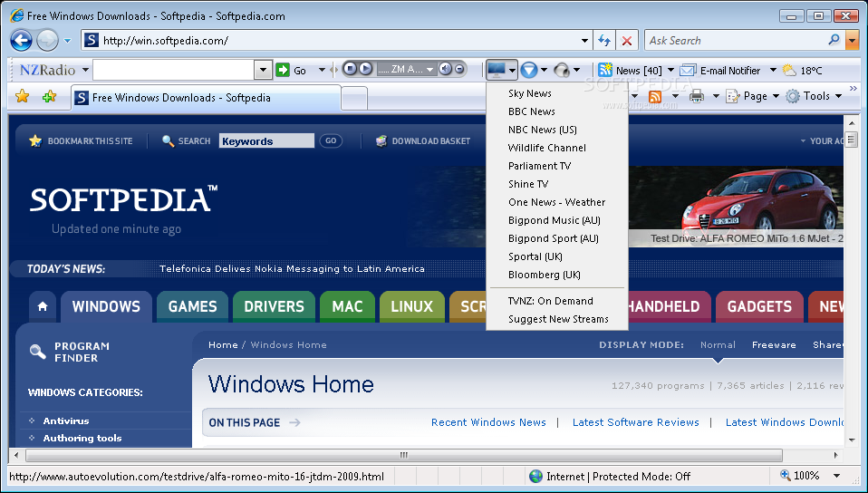This screenshot has height=493, width=868.
Task: Expand the NZRadio search box dropdown
Action: click(x=263, y=70)
